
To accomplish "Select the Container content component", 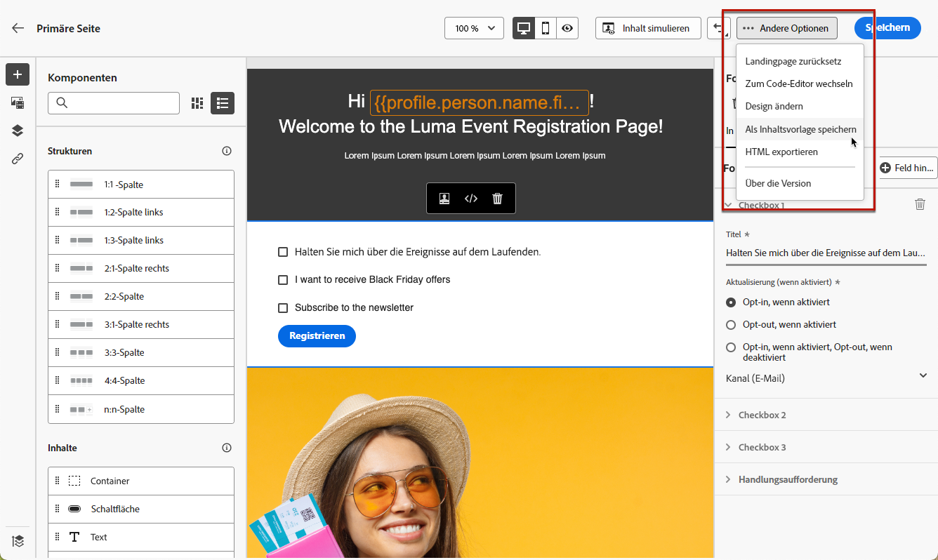I will (x=141, y=481).
